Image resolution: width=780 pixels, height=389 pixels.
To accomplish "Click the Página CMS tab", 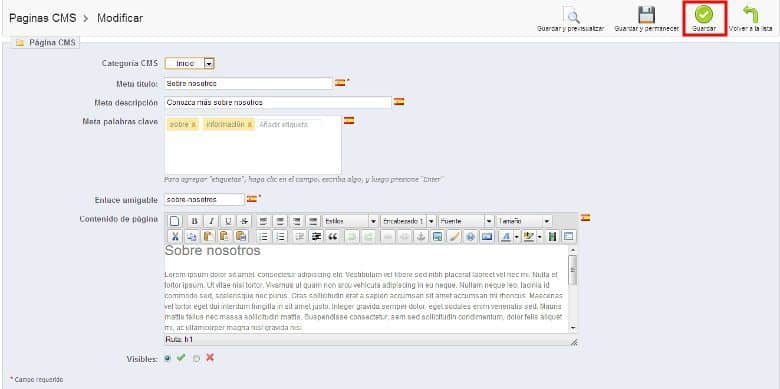I will (x=46, y=43).
